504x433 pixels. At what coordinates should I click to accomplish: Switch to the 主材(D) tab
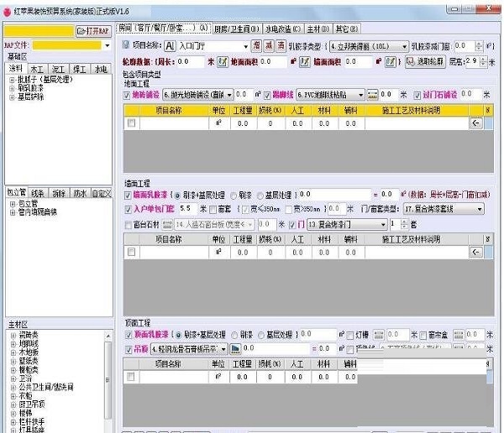[318, 29]
